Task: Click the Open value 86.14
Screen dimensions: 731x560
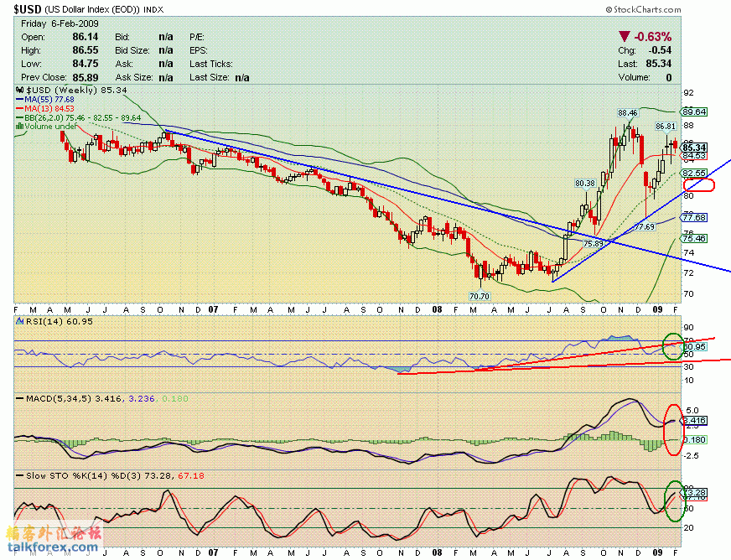Action: [86, 37]
